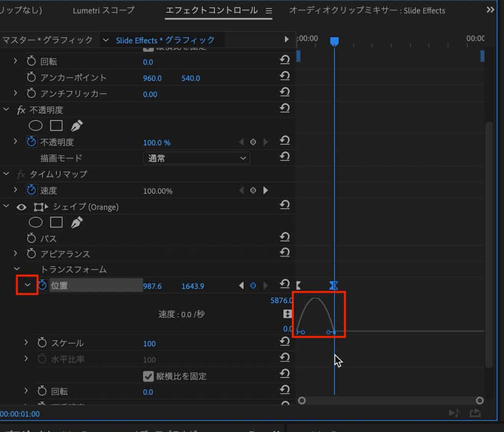This screenshot has height=432, width=504.
Task: Click 不透明度 value 100.0 %
Action: click(157, 143)
